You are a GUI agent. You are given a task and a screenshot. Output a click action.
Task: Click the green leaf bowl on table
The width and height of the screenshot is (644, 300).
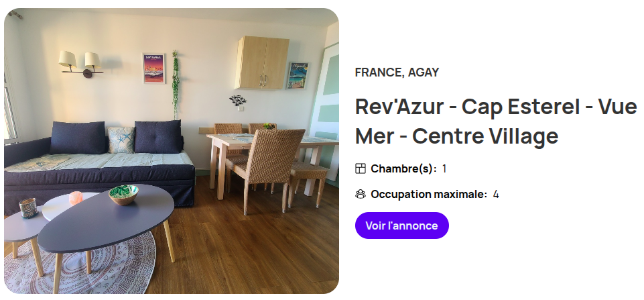point(123,194)
